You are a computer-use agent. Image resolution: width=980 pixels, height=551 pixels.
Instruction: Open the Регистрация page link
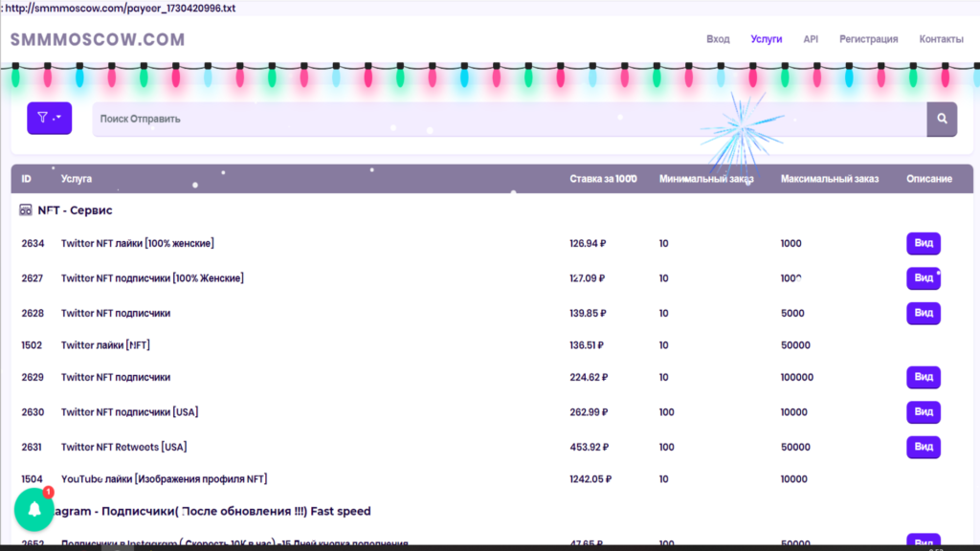tap(868, 38)
